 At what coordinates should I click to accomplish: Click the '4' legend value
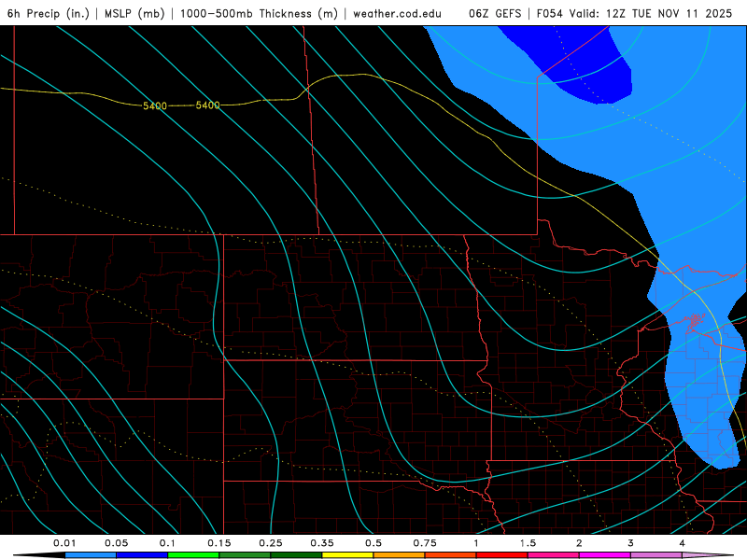(x=683, y=543)
